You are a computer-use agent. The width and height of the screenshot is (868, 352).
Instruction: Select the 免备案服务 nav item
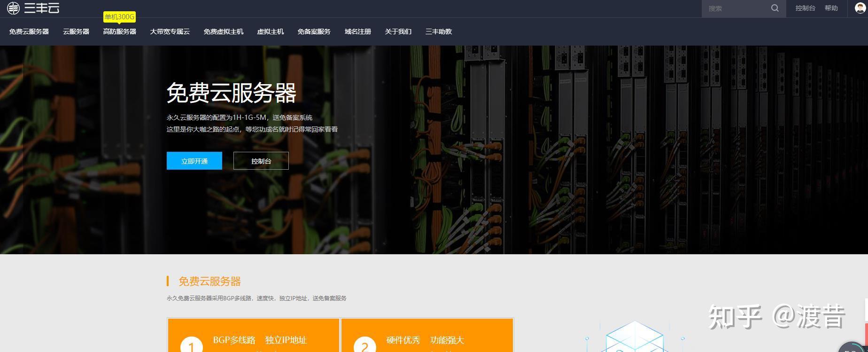click(314, 31)
